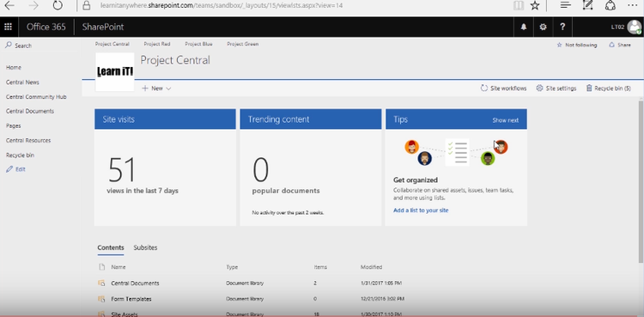
Task: Open Central Community Hub link
Action: [36, 97]
